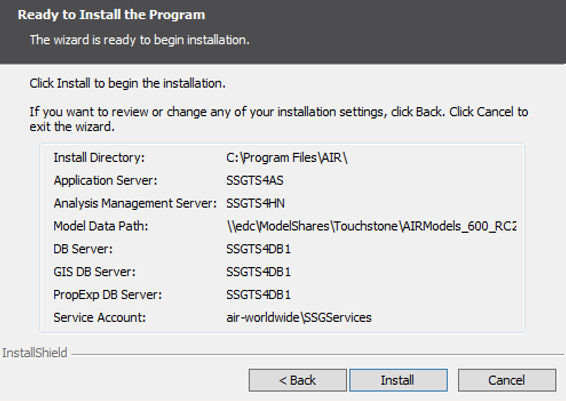This screenshot has height=401, width=566.
Task: Click the DB Server value SSGTS4DB1
Action: point(258,249)
